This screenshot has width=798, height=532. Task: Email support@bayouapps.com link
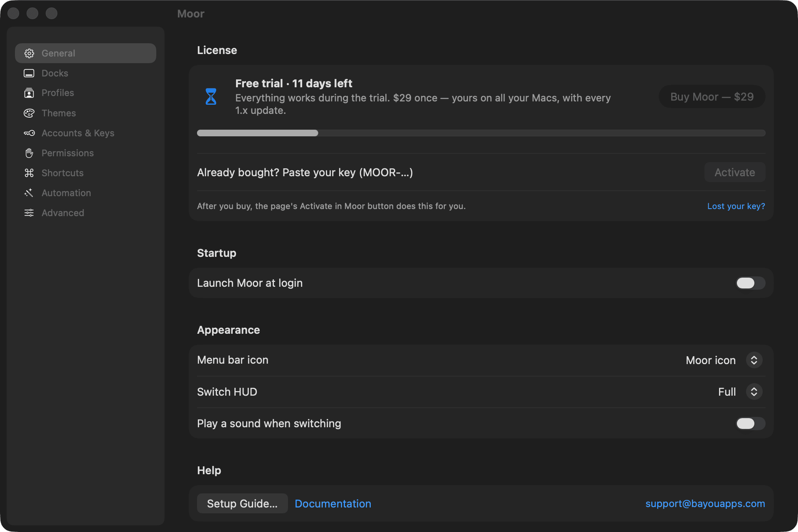click(x=705, y=503)
